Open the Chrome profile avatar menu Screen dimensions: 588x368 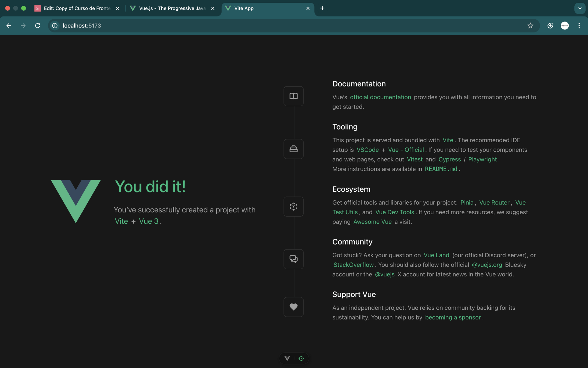coord(565,26)
